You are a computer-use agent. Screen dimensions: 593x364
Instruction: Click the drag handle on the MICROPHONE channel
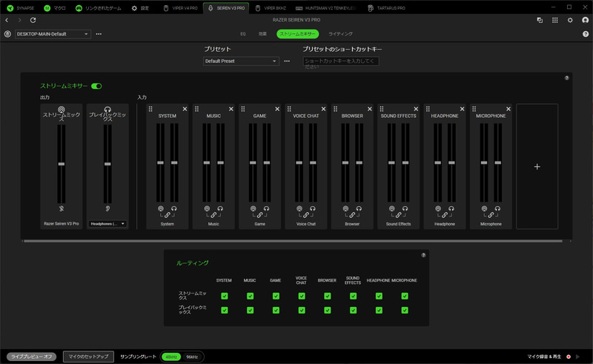[x=474, y=109]
